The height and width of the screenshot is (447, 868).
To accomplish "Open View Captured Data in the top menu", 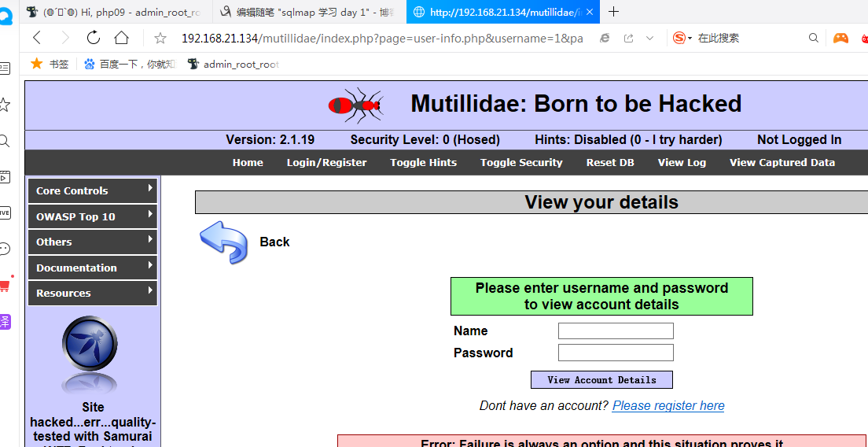I will tap(782, 162).
